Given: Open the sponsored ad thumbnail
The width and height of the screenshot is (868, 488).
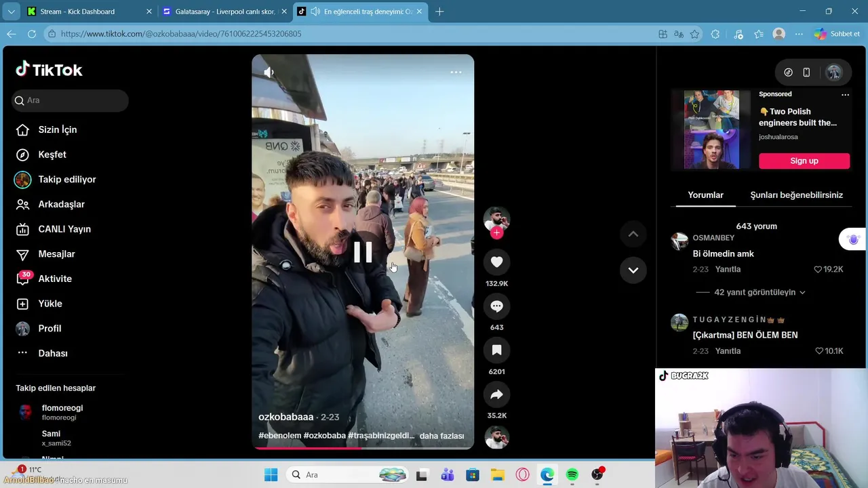Looking at the screenshot, I should (711, 129).
